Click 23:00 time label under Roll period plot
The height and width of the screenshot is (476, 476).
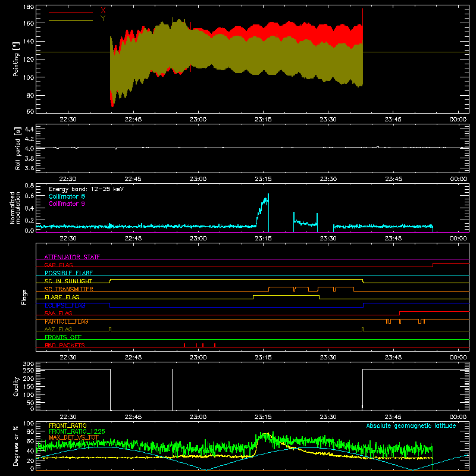point(198,179)
